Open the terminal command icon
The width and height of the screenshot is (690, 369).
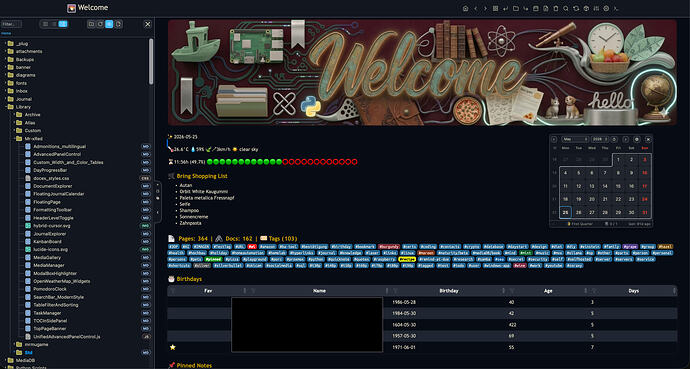616,8
